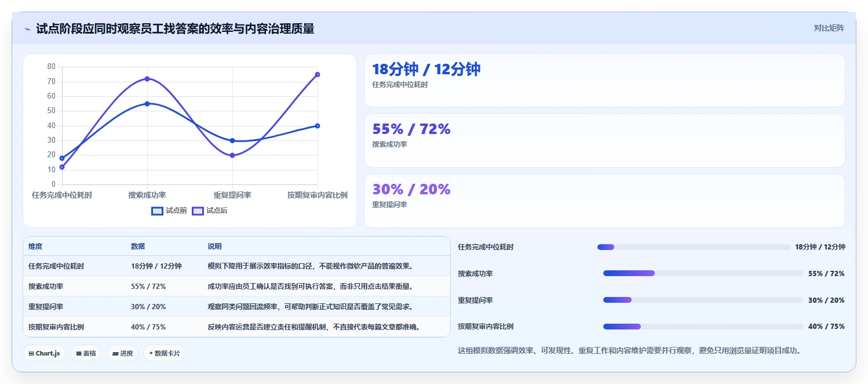Click the 按期复审内容比例 progress row label
Image resolution: width=868 pixels, height=384 pixels.
click(x=486, y=327)
